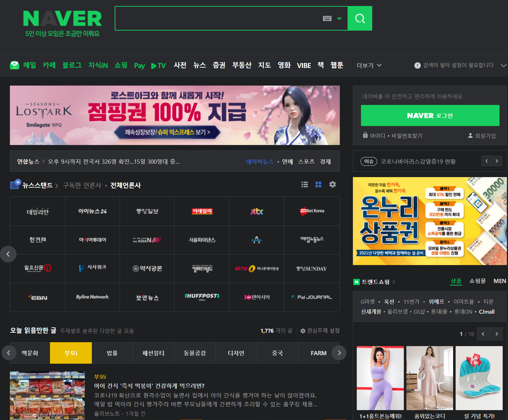This screenshot has height=420, width=508.
Task: Open the 떡볶이 article thumbnail image
Action: pos(47,395)
